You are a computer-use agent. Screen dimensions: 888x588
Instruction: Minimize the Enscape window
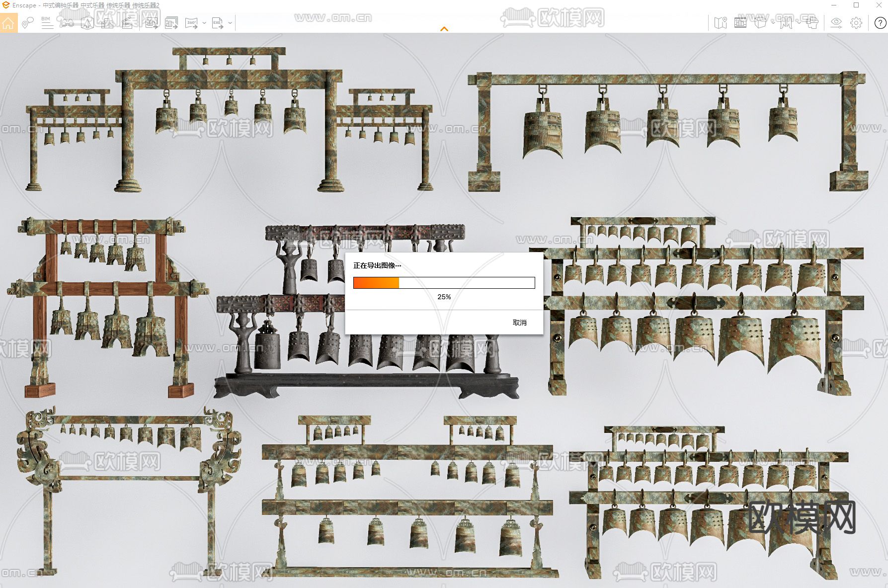tap(834, 5)
